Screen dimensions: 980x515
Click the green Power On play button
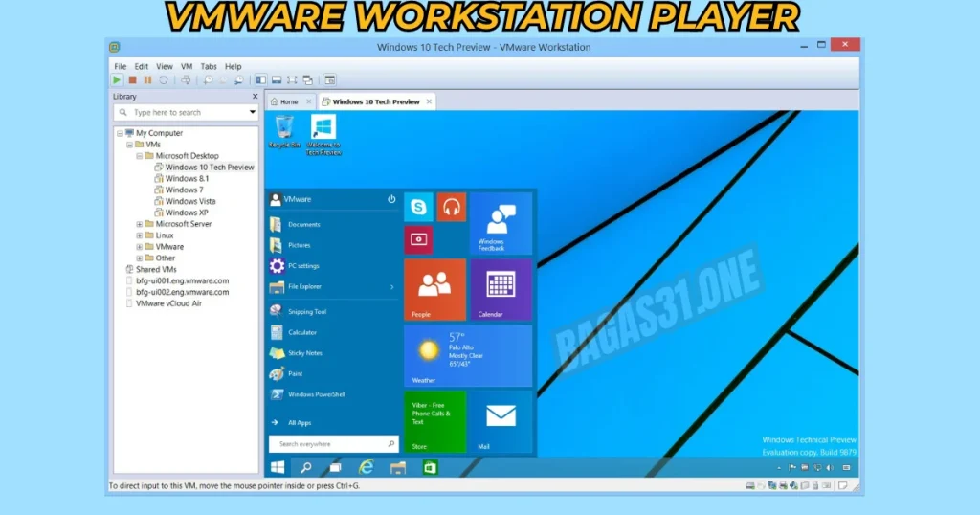[116, 80]
